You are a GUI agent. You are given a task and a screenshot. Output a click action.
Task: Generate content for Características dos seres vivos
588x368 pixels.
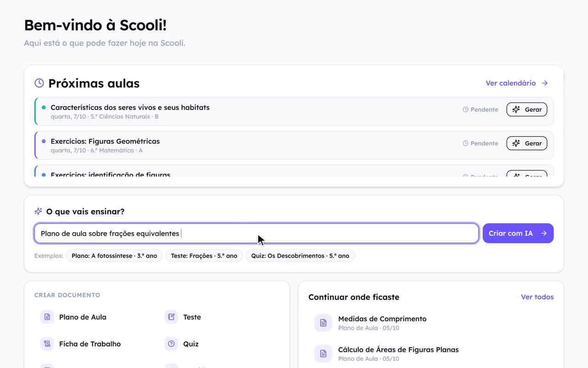527,109
